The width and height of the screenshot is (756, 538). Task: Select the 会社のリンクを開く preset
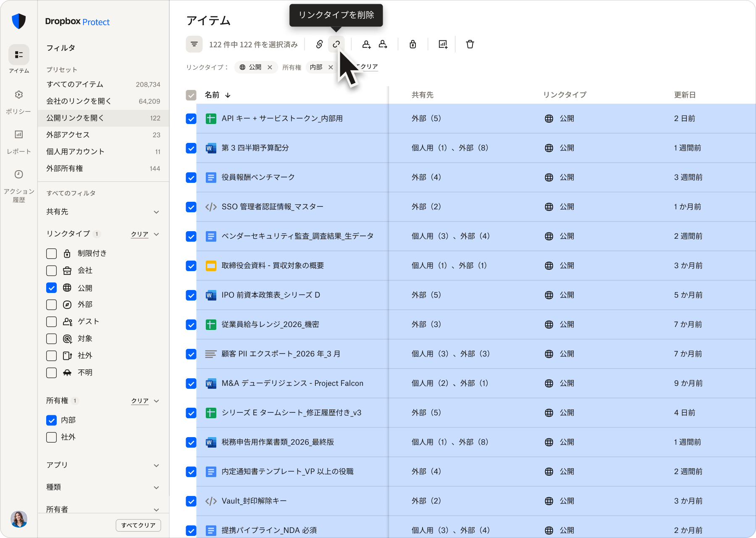(x=103, y=101)
